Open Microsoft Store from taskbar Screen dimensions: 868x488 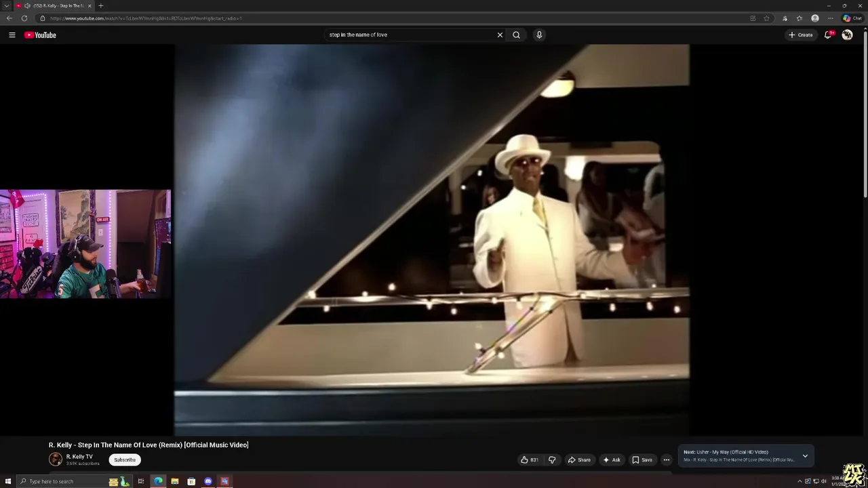[191, 481]
